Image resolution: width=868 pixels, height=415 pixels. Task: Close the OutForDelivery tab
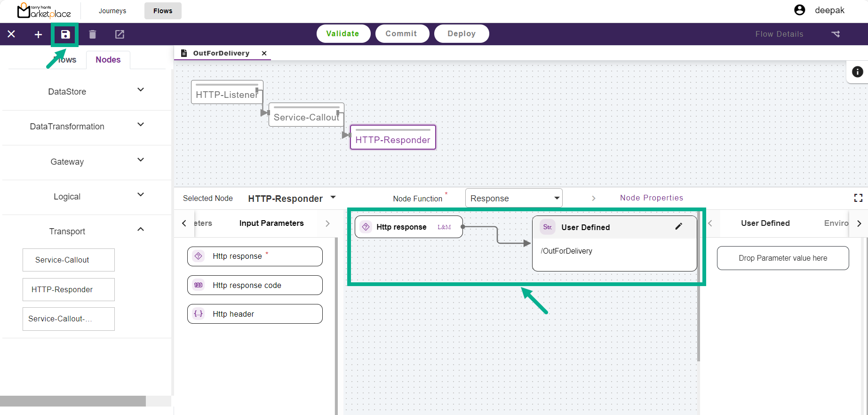(x=264, y=53)
